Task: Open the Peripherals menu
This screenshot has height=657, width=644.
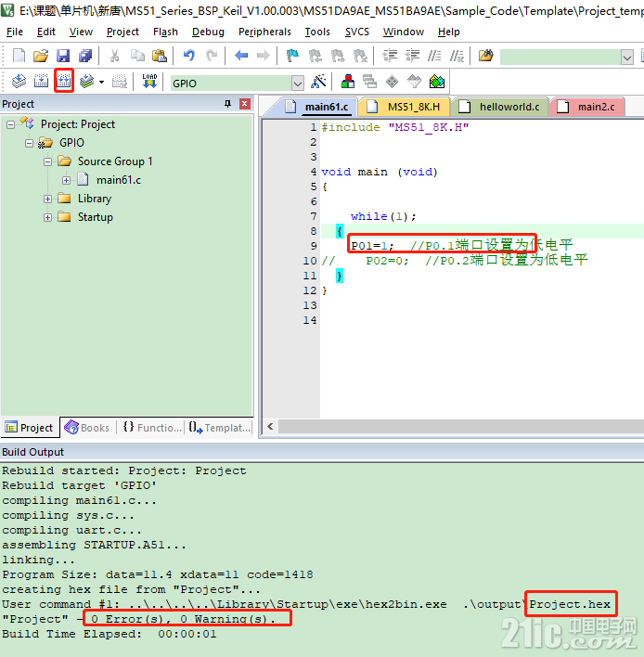Action: pyautogui.click(x=264, y=32)
